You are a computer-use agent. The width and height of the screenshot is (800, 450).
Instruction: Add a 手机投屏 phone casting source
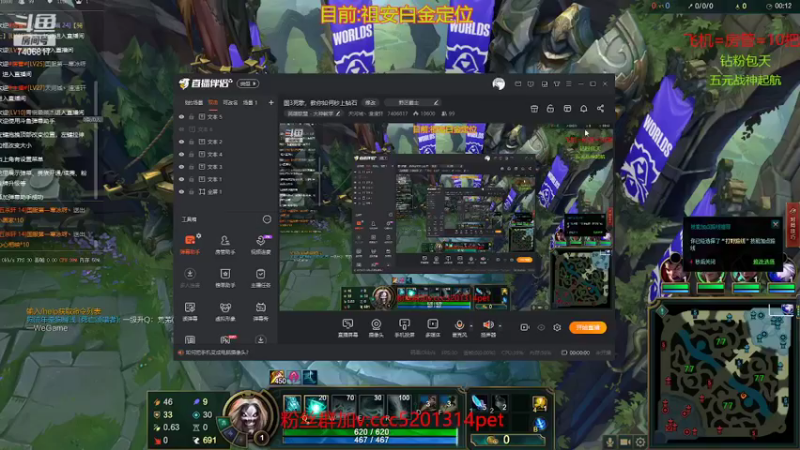tap(404, 328)
